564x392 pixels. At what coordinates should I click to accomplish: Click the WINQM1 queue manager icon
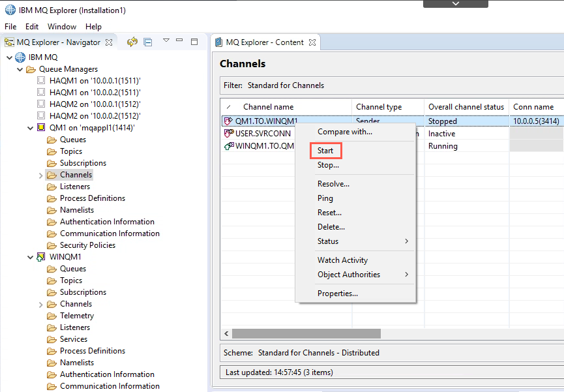(41, 256)
